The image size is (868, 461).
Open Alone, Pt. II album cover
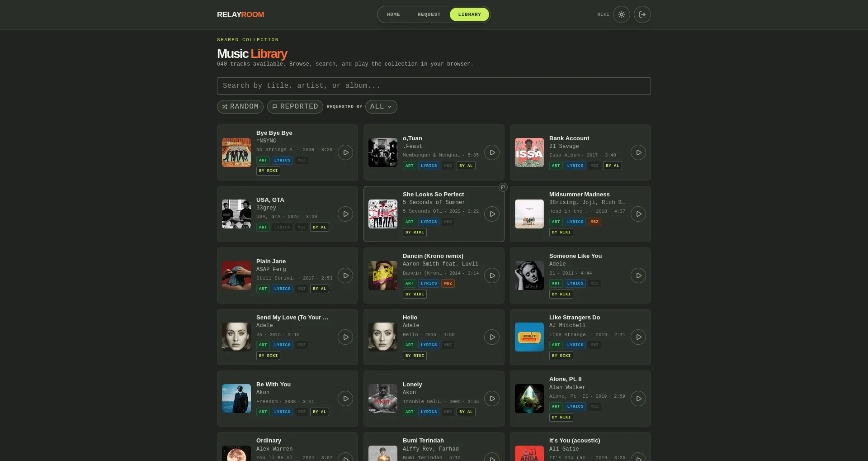tap(529, 399)
